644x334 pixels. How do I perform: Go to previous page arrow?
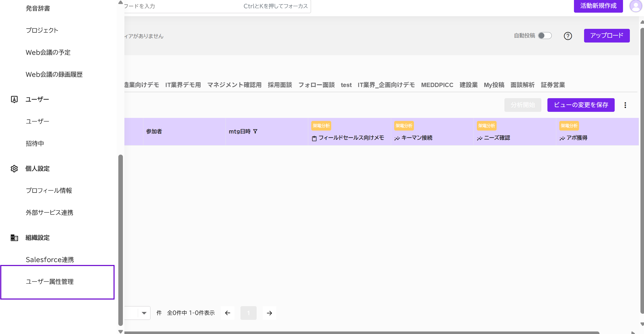pos(228,313)
